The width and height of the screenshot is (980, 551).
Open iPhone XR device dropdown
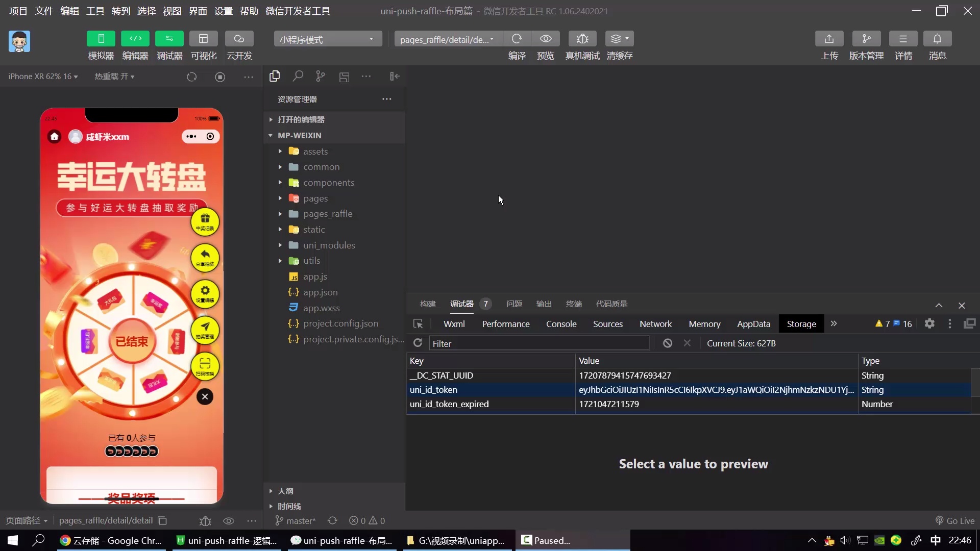(43, 77)
